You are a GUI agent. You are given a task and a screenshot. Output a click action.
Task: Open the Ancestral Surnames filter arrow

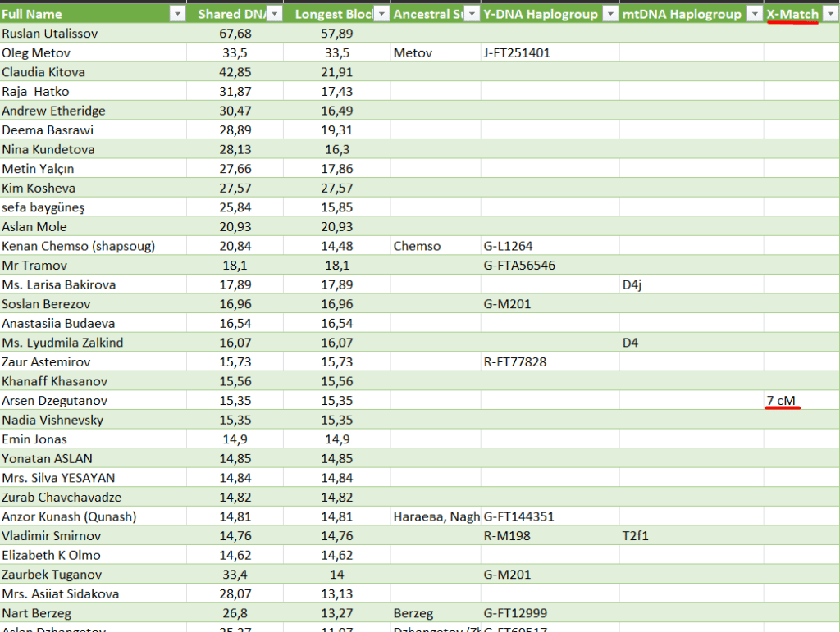tap(472, 14)
